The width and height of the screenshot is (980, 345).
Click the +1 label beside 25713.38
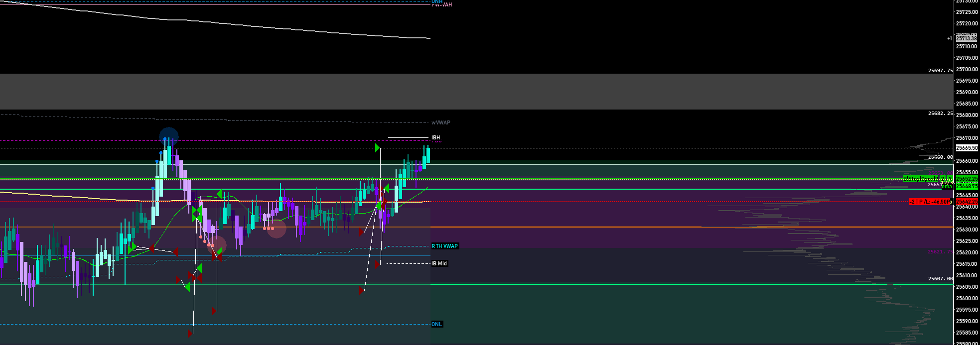950,38
